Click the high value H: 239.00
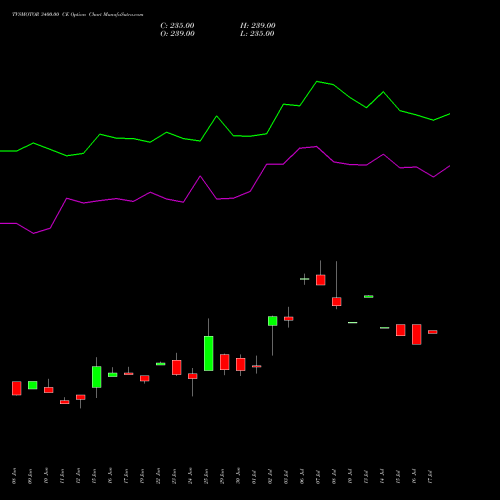Screen dimensions: 500x500 (x=258, y=26)
